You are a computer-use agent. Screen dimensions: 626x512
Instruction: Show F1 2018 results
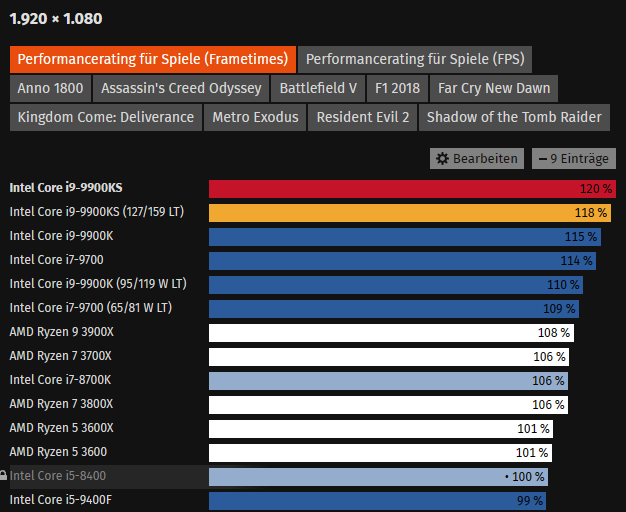pos(397,88)
